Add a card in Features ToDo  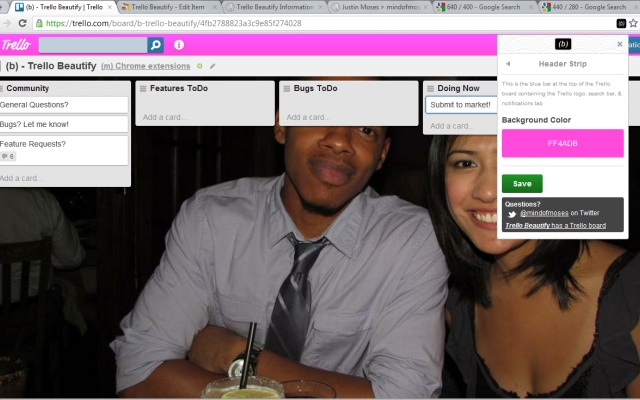pos(164,117)
